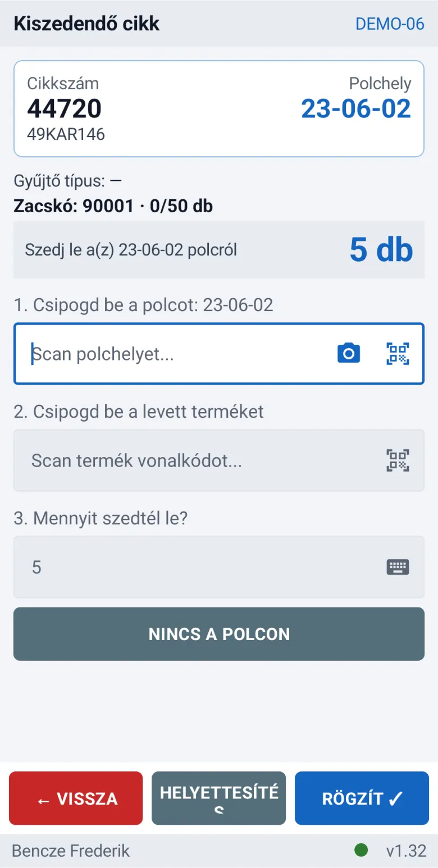This screenshot has width=438, height=868.
Task: Tap QR scan icon in shelf location field
Action: click(x=398, y=353)
